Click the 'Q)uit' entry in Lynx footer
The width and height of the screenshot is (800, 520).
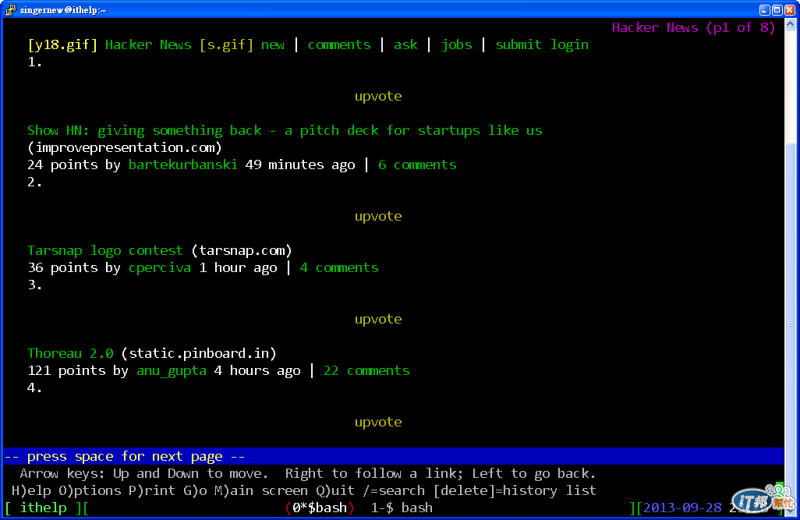coord(335,491)
